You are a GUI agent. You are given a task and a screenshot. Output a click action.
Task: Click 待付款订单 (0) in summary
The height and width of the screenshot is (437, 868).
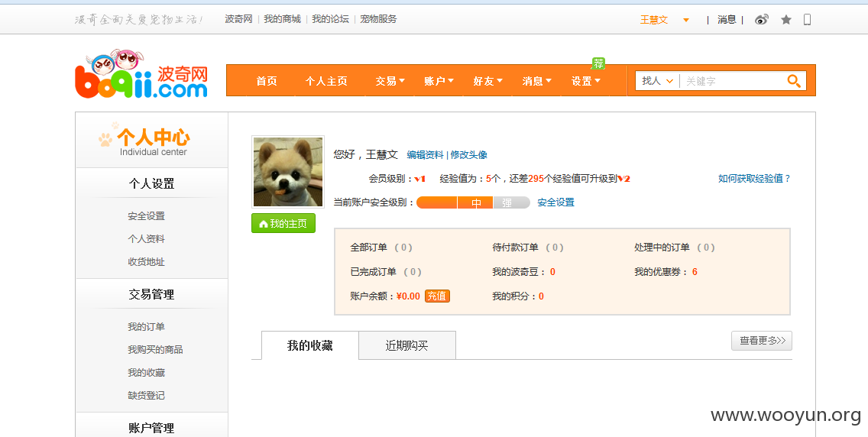528,248
